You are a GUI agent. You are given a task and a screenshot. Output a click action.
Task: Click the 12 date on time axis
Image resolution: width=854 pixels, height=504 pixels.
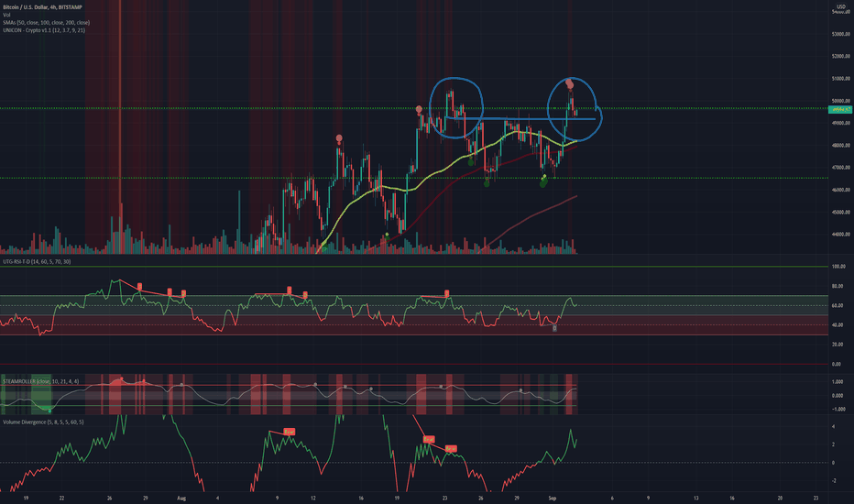pos(313,498)
